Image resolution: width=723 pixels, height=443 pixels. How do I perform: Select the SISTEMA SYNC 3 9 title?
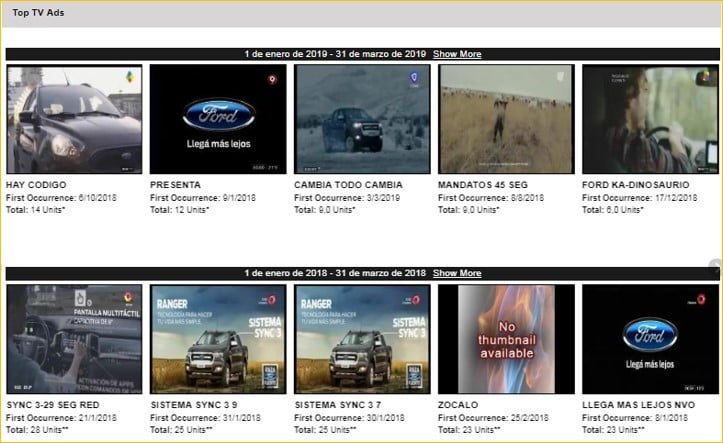pyautogui.click(x=194, y=405)
